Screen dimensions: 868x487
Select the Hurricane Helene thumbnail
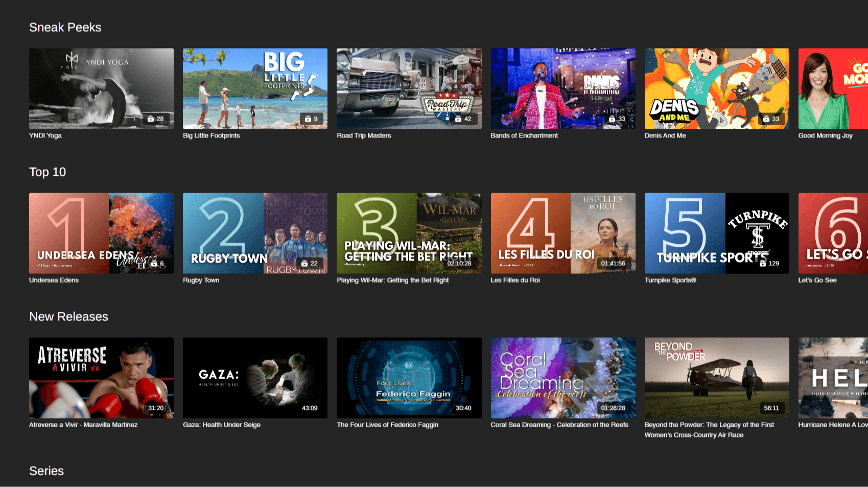[833, 378]
